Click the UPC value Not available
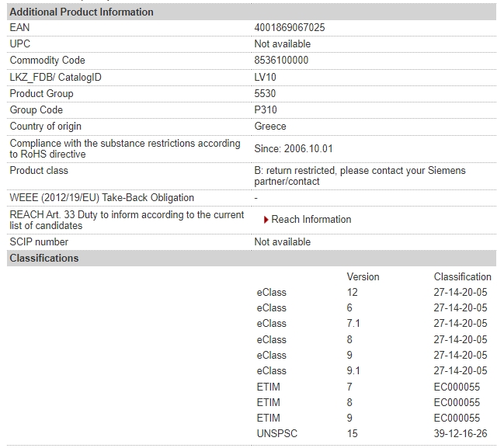This screenshot has width=504, height=448. tap(282, 44)
